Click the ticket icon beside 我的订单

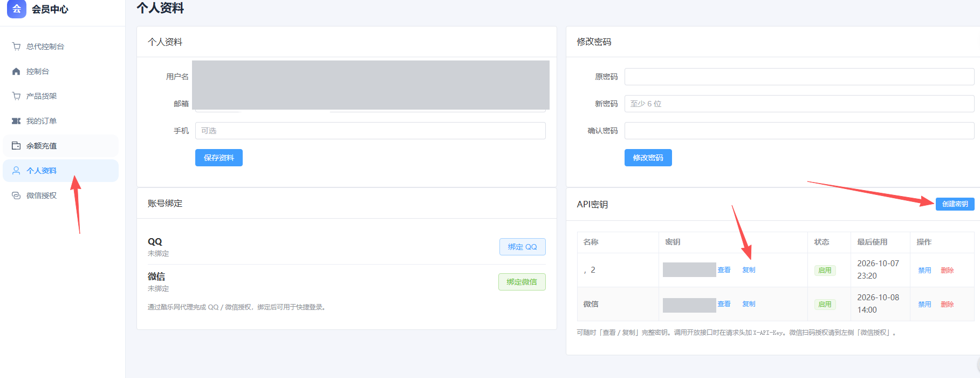(x=16, y=121)
